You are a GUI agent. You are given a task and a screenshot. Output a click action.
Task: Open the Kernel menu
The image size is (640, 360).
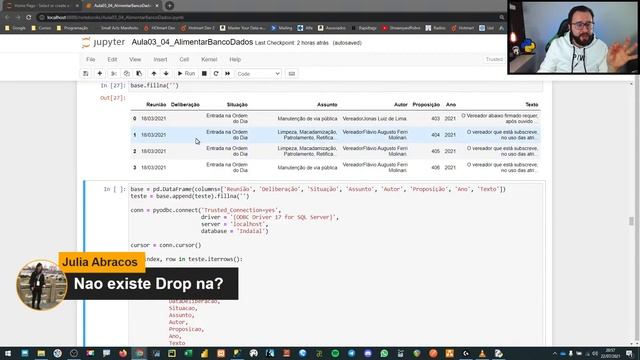pyautogui.click(x=209, y=60)
